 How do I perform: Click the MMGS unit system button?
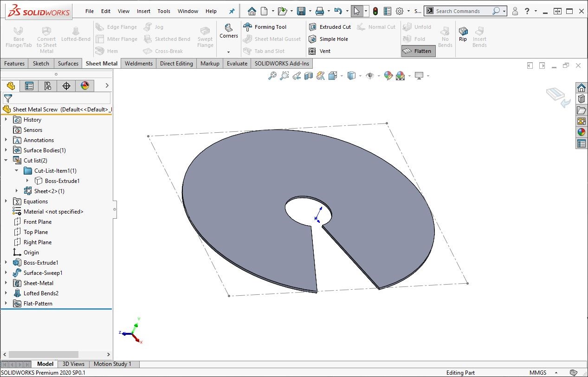(537, 372)
